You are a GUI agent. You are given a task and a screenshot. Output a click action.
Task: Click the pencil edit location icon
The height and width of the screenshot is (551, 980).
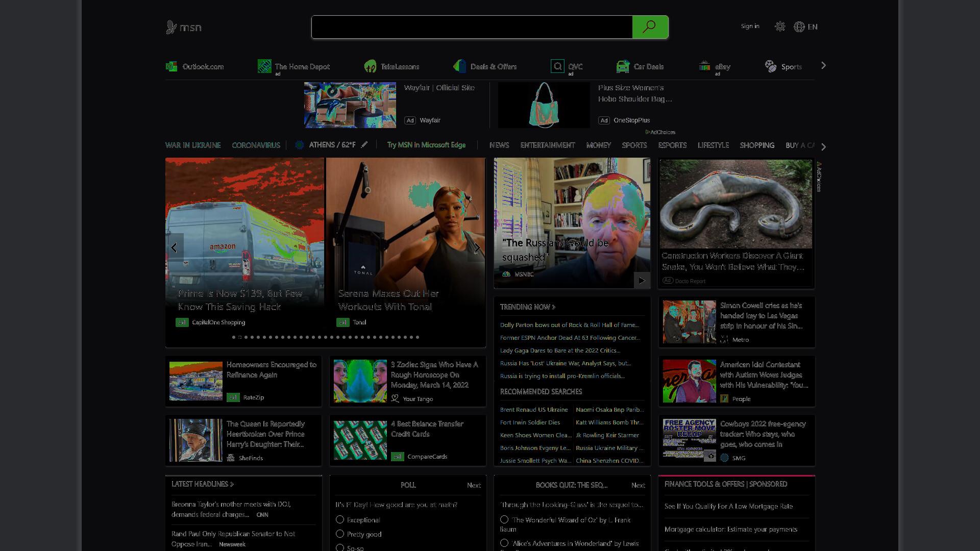(x=364, y=145)
